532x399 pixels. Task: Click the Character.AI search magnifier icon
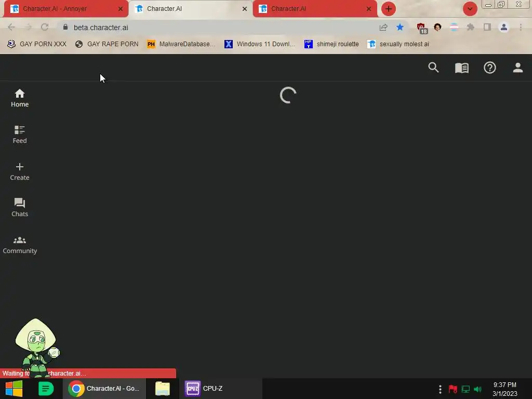click(x=433, y=68)
